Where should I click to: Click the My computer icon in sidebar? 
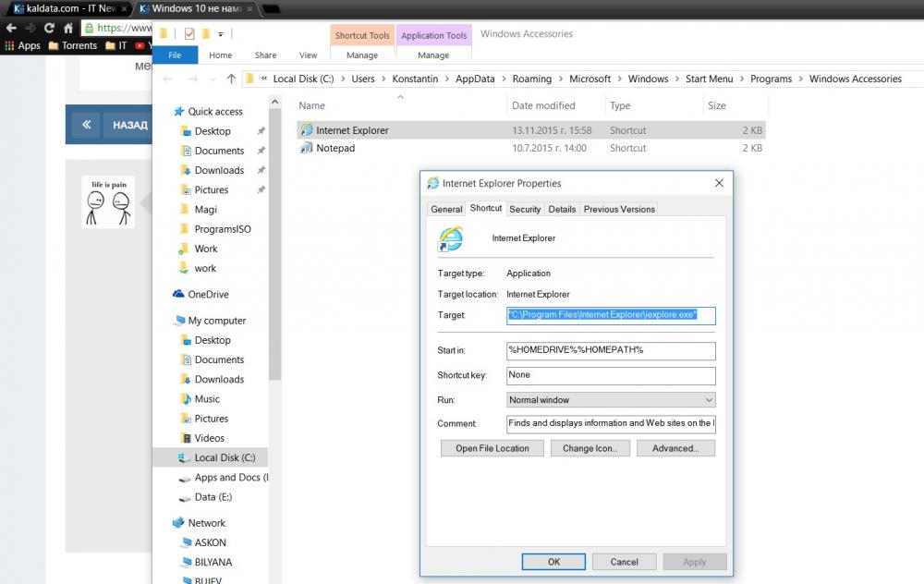(x=179, y=320)
